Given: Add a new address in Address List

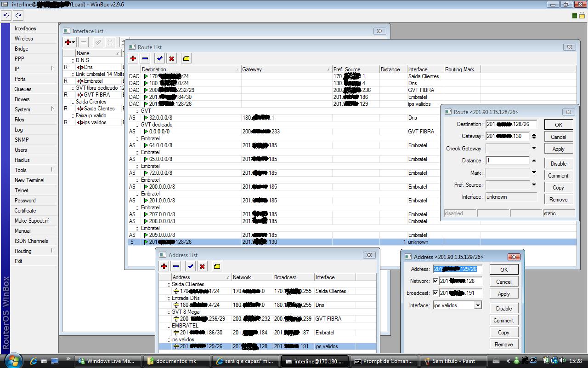Looking at the screenshot, I should pos(164,266).
